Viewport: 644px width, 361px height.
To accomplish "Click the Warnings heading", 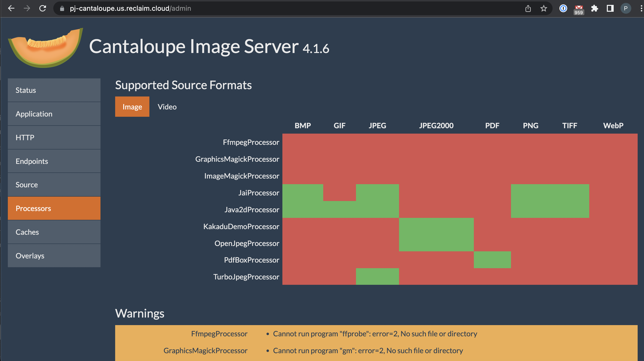I will click(x=140, y=313).
